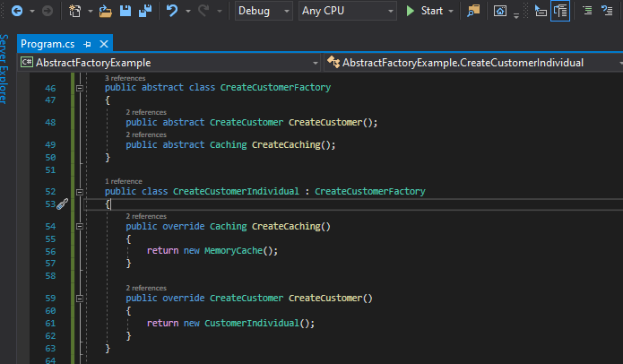Decrease line indent
Viewport: 623px width, 364px height.
pos(587,11)
